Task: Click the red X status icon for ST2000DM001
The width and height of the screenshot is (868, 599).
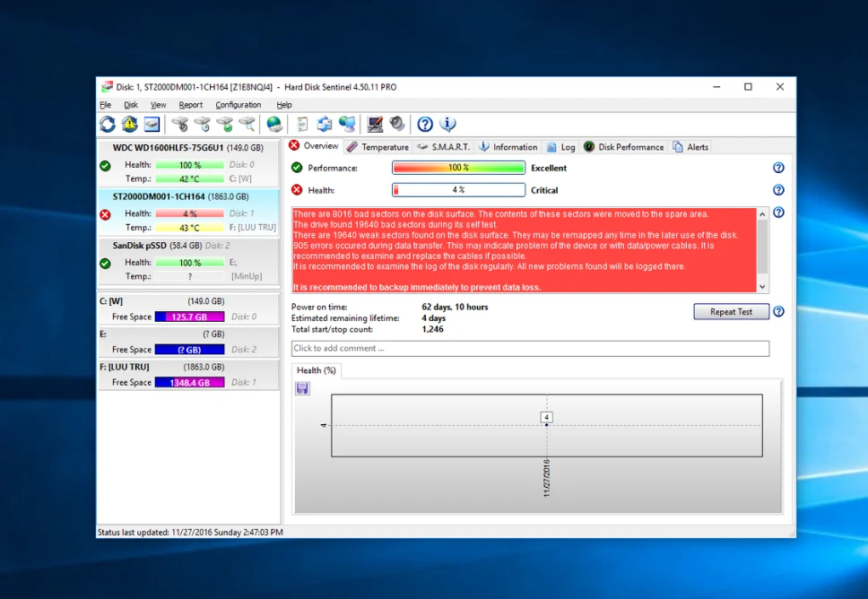Action: [x=105, y=215]
